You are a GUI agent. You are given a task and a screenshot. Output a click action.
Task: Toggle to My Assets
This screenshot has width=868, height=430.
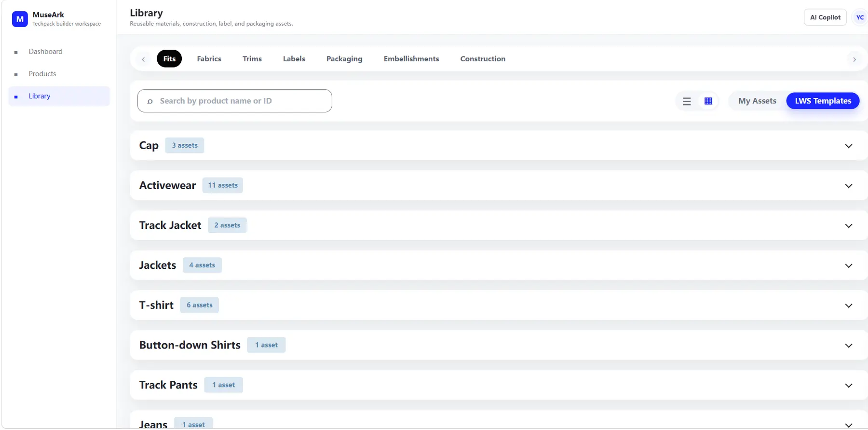pos(757,101)
